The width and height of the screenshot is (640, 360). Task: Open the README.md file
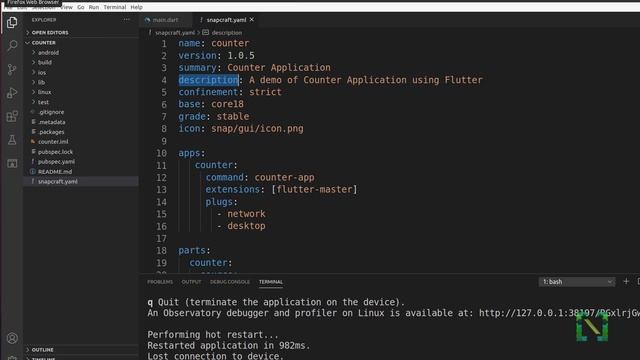coord(55,171)
